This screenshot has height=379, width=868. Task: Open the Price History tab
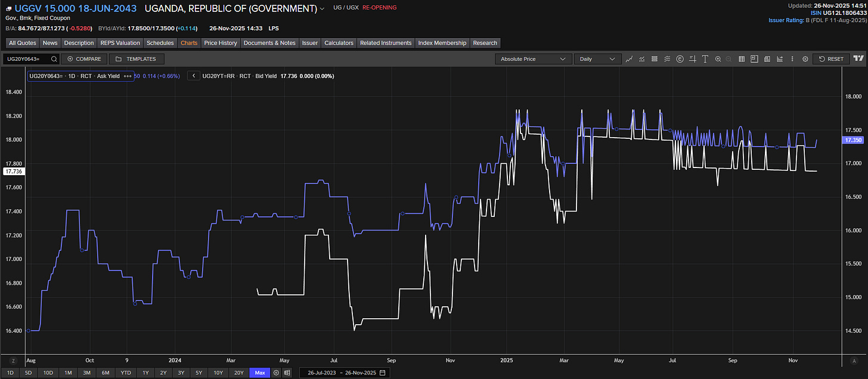(x=221, y=43)
